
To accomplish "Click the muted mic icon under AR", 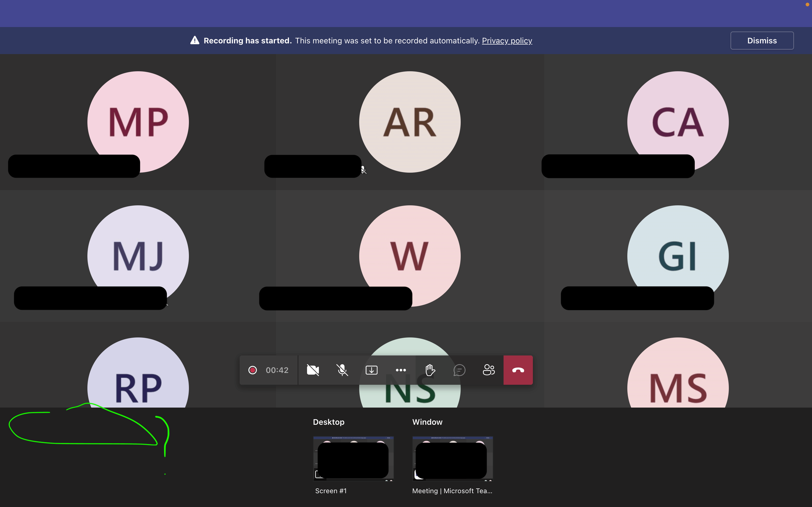I will (x=363, y=170).
